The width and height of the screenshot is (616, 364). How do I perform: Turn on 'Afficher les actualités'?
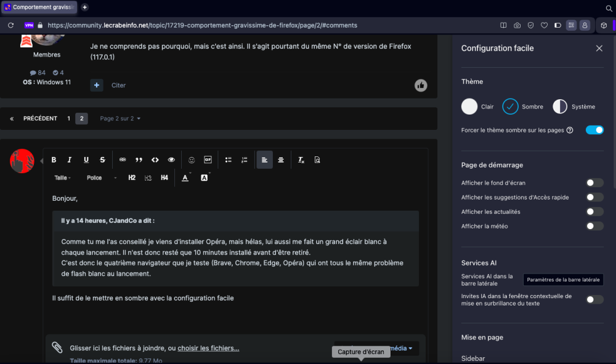[594, 211]
